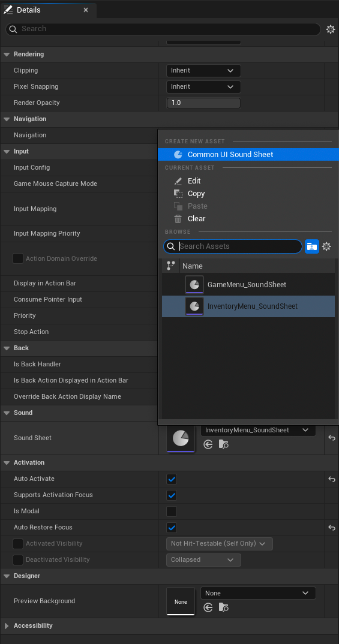Open asset picker view settings gear

click(326, 246)
